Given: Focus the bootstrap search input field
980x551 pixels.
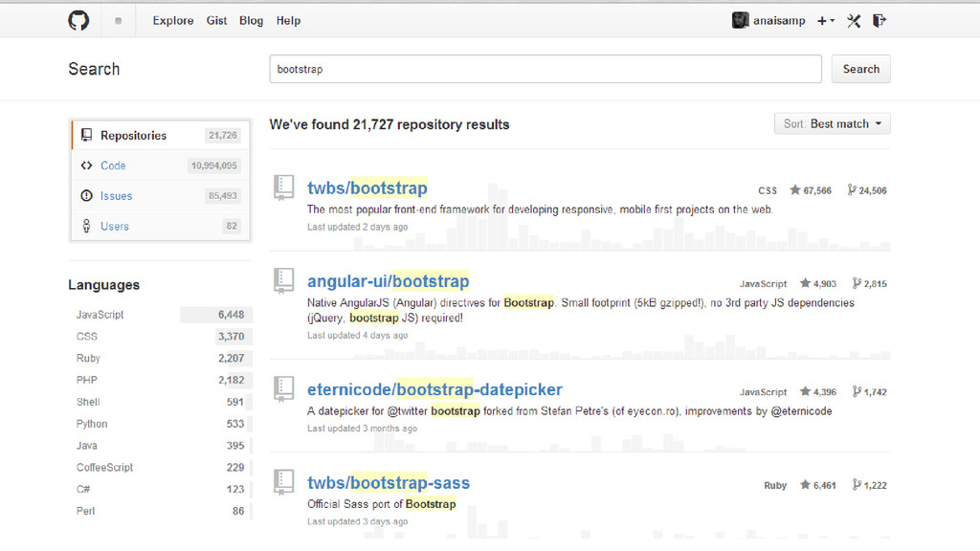Looking at the screenshot, I should 546,69.
